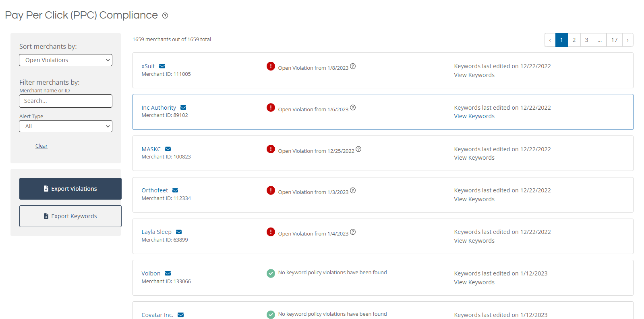Screen dimensions: 644x319
Task: Click Voibon green checkmark status icon
Action: 271,273
